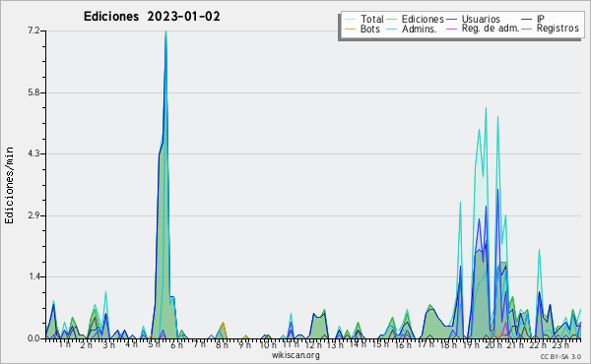Click the '12 h' x-axis label
591x364 pixels.
[313, 344]
